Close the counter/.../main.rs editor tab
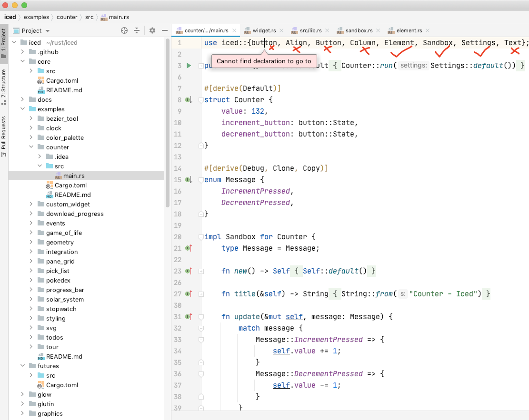Image resolution: width=529 pixels, height=420 pixels. 234,30
